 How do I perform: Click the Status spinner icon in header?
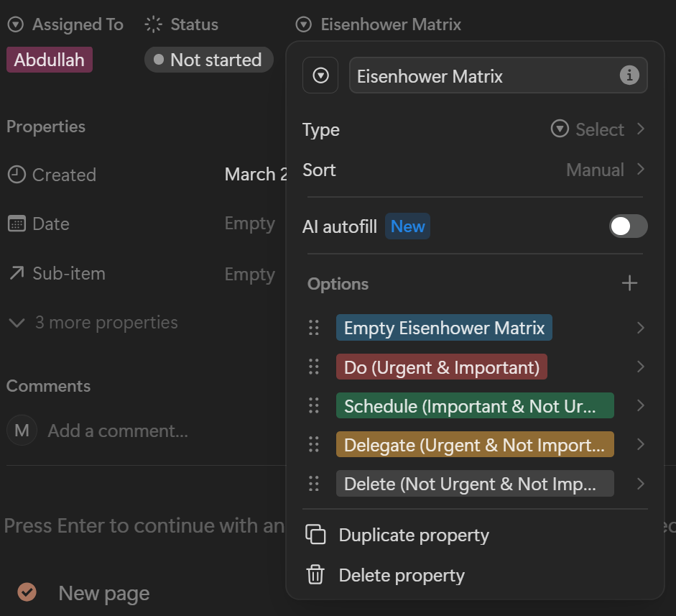tap(154, 24)
